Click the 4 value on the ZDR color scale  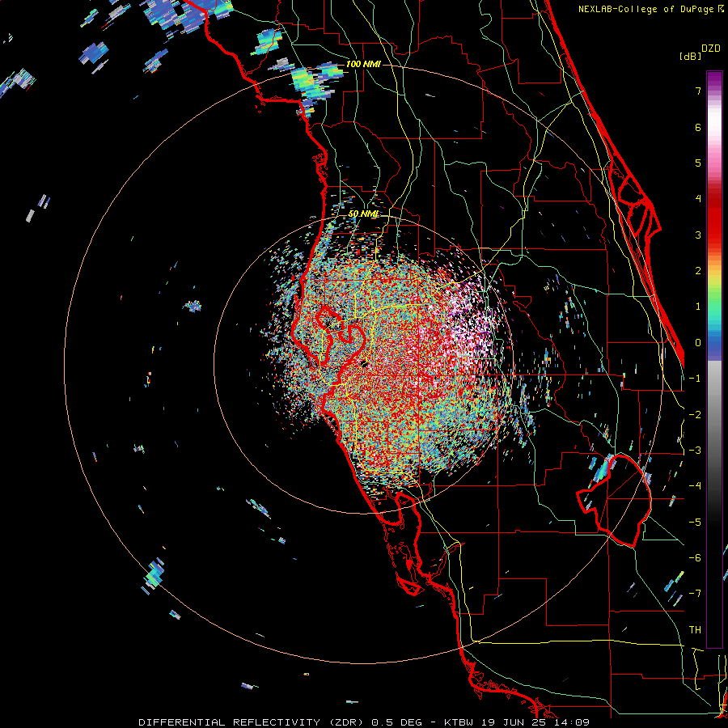point(698,199)
